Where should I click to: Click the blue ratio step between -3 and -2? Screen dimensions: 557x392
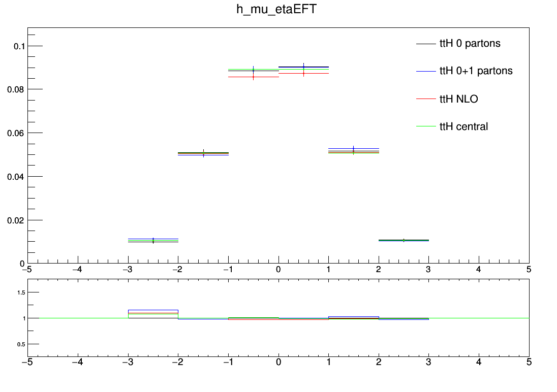pyautogui.click(x=153, y=310)
